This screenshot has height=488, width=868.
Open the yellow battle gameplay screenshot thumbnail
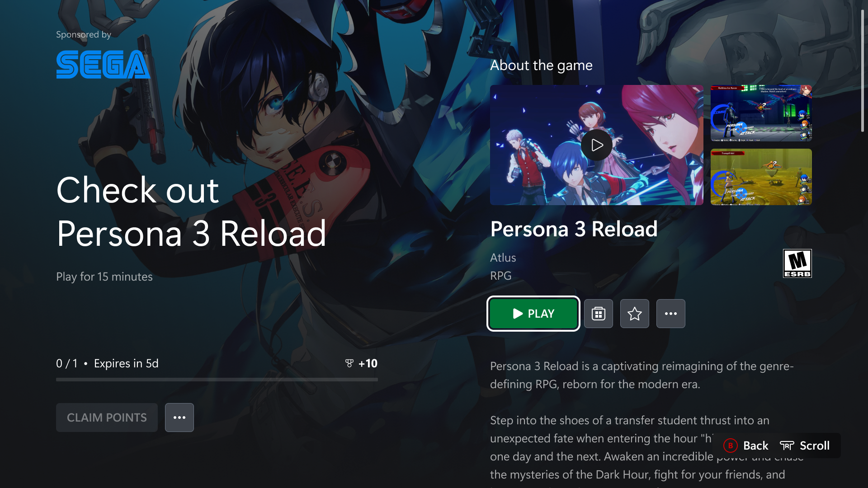pyautogui.click(x=761, y=177)
